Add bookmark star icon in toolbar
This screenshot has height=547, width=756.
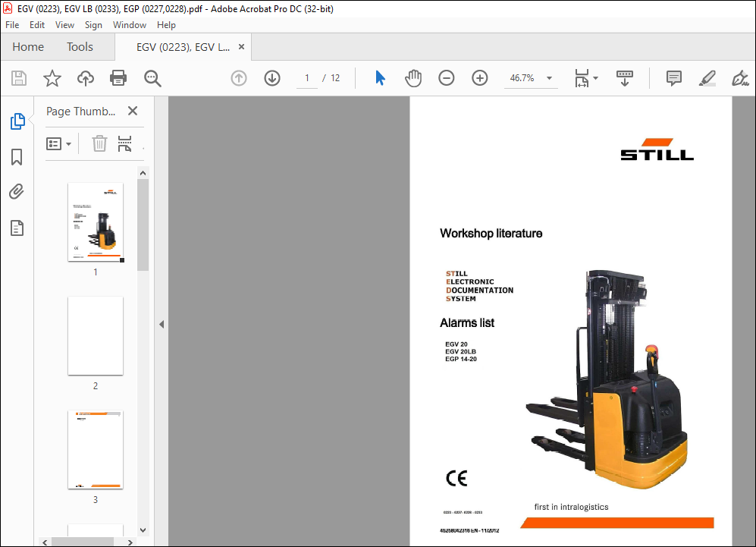pos(52,78)
